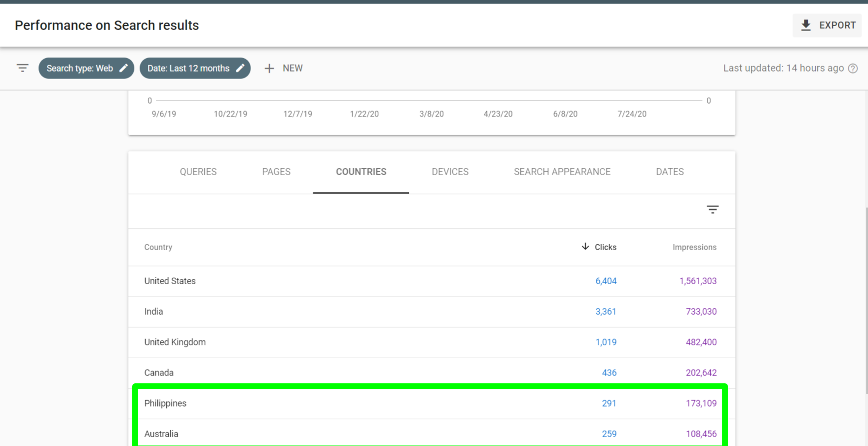
Task: Click the page vertical scrollbar
Action: click(x=866, y=301)
